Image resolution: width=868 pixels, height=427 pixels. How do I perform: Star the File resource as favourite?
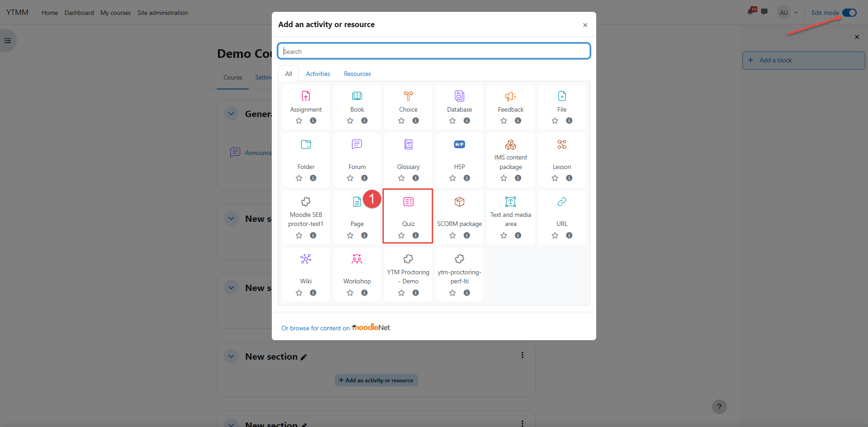(555, 121)
